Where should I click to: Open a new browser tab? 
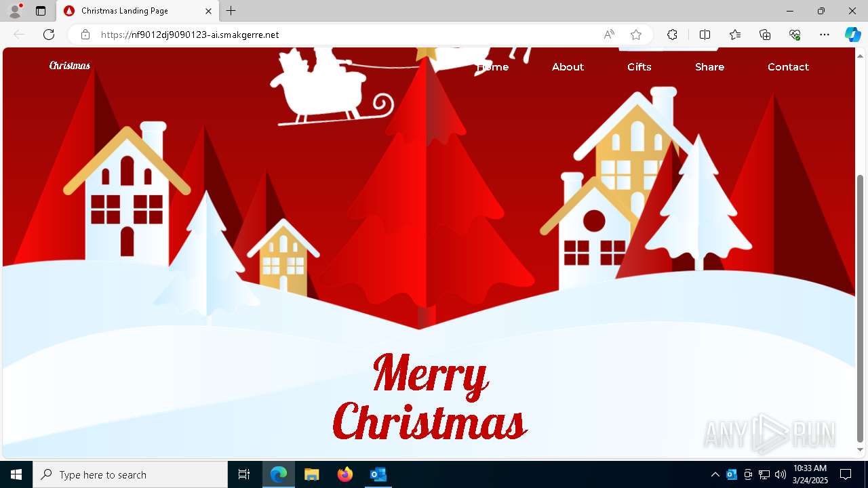tap(231, 11)
